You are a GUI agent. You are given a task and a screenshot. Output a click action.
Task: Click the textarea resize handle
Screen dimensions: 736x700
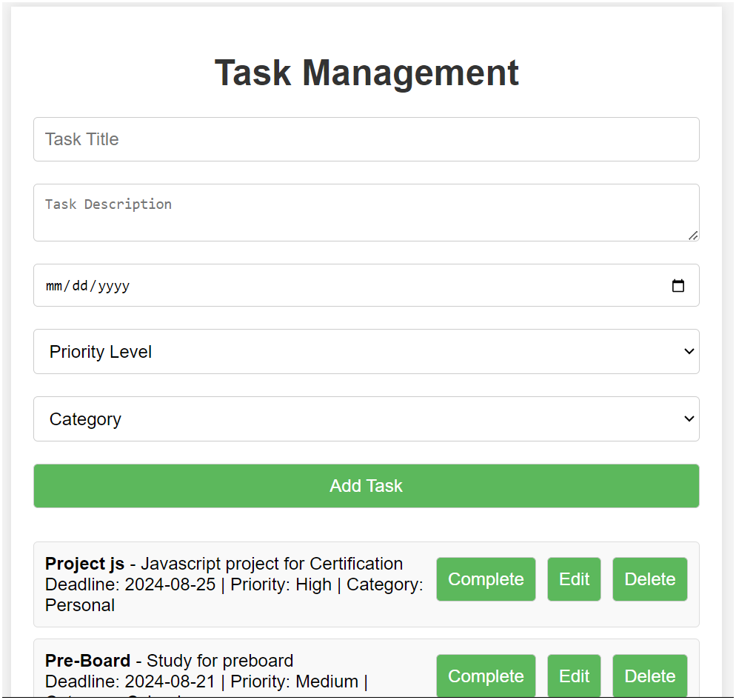[x=694, y=236]
